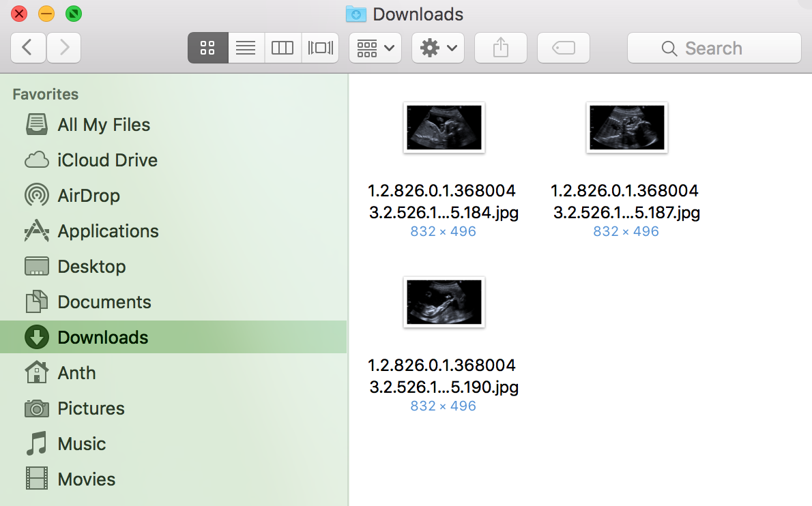
Task: Click 832 × 496 under 5.190.jpg
Action: [x=444, y=406]
